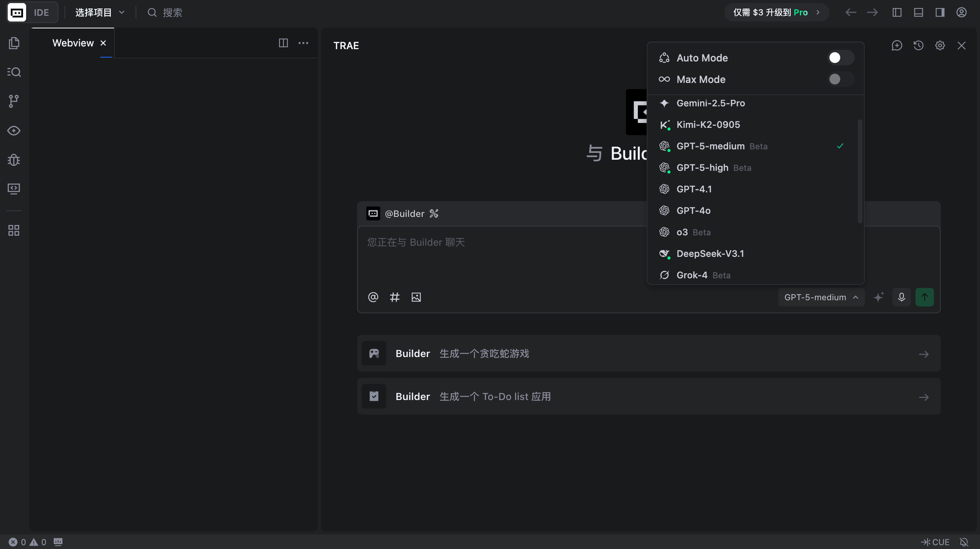
Task: Open the run and debug bug icon
Action: [x=14, y=159]
